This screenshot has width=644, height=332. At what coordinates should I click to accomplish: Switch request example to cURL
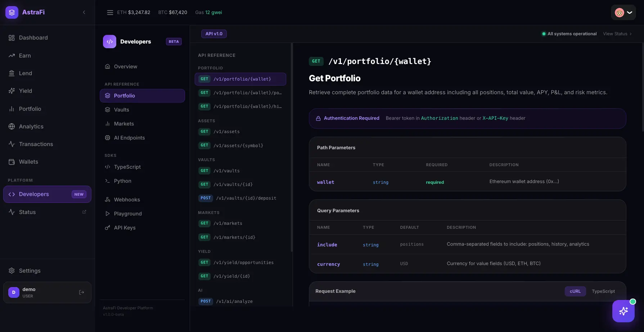click(575, 291)
